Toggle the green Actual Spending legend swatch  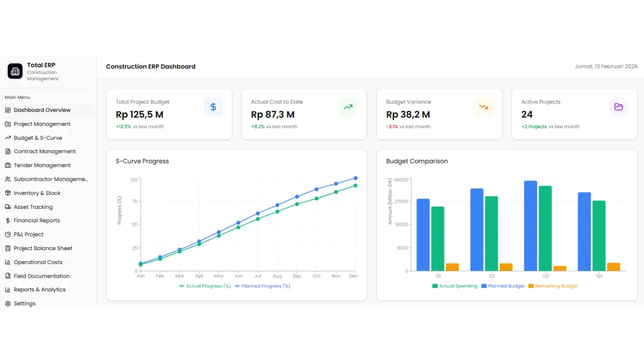[435, 286]
